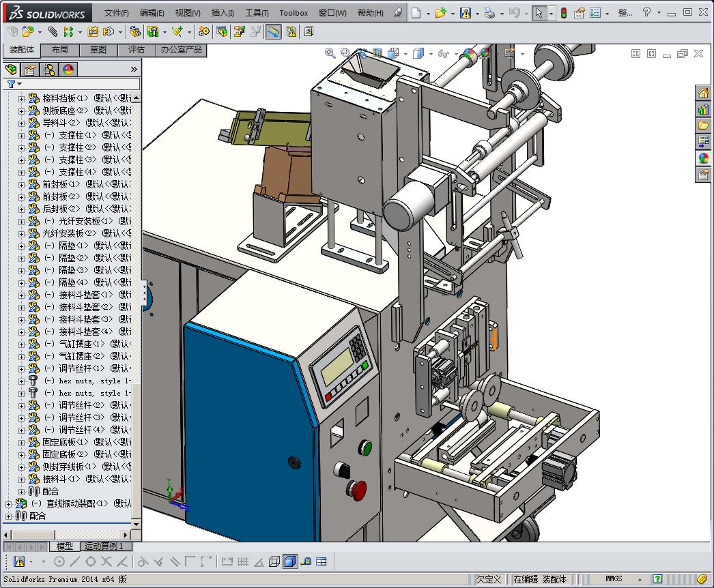
Task: Select the 侧封穿线板<1> tree item
Action: tap(80, 467)
